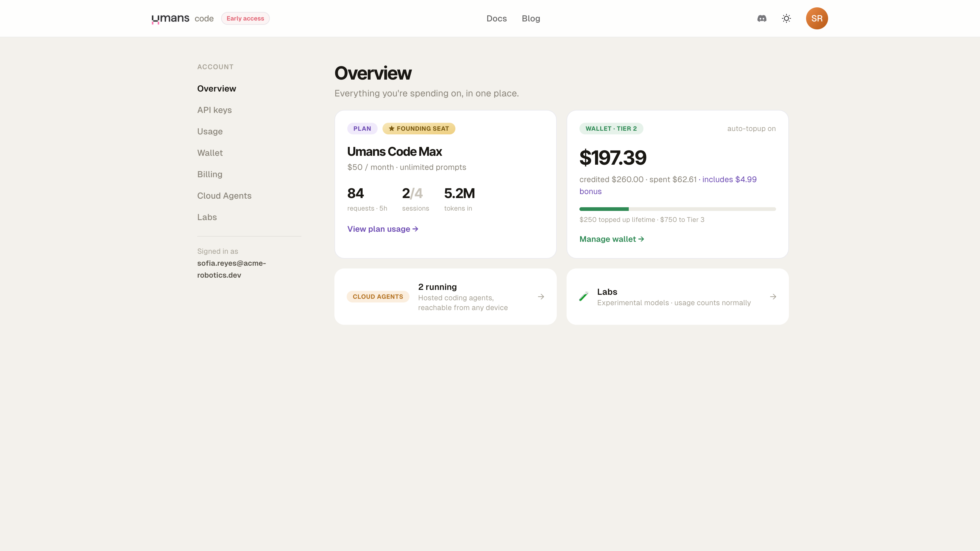Open Blog in the top navigation
Screen dimensions: 980x551
coord(531,18)
